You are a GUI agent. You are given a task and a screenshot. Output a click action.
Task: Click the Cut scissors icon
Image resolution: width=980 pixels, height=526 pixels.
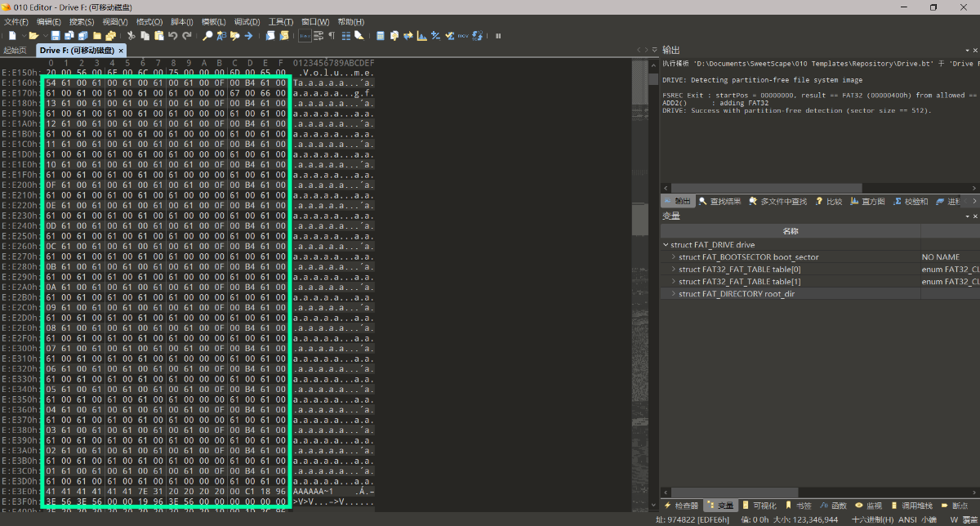coord(131,36)
